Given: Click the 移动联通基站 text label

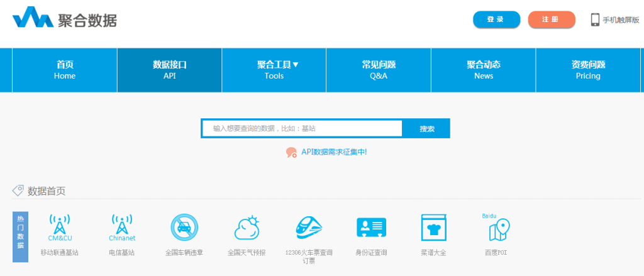Looking at the screenshot, I should tap(60, 253).
